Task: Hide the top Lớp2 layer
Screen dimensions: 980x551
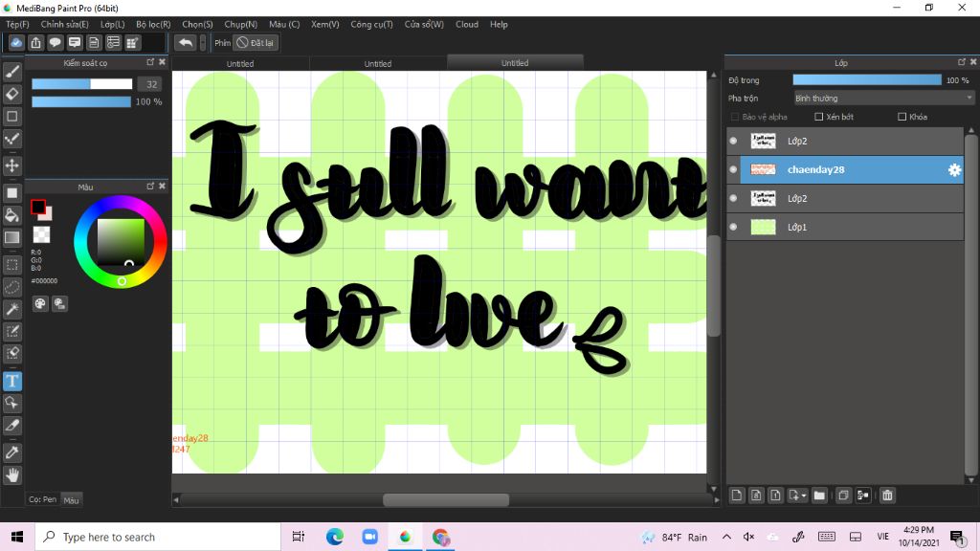Action: click(733, 142)
